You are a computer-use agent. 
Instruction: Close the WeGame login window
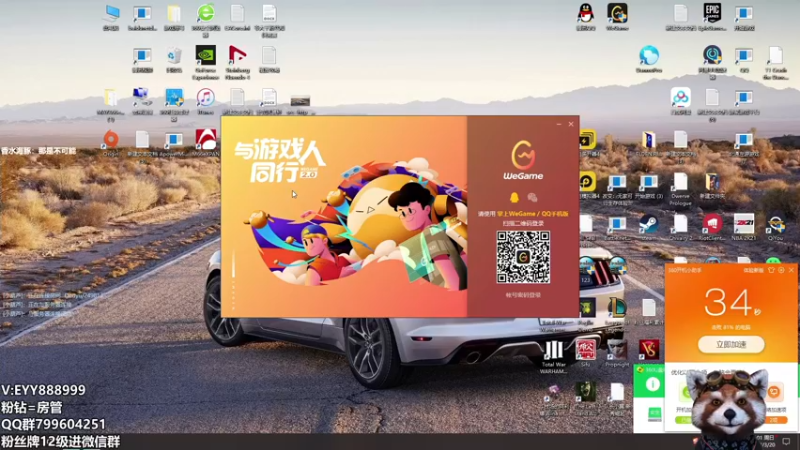click(x=571, y=124)
